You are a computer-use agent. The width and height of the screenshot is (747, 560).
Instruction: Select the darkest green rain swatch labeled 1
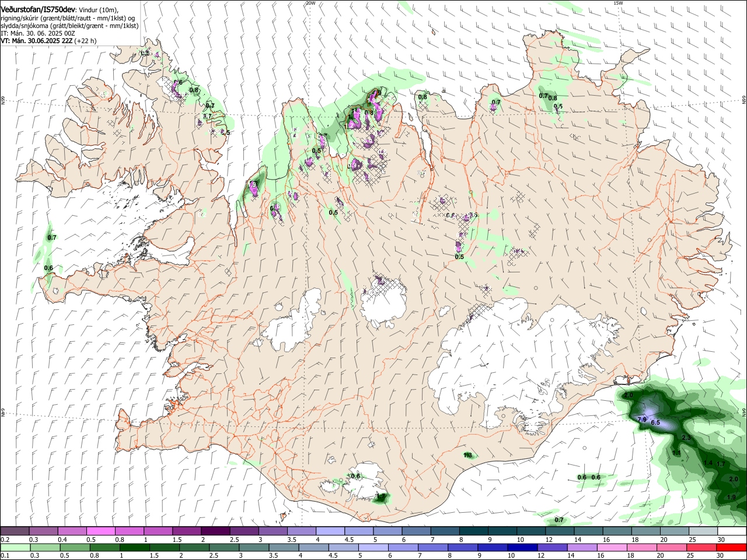click(x=134, y=547)
